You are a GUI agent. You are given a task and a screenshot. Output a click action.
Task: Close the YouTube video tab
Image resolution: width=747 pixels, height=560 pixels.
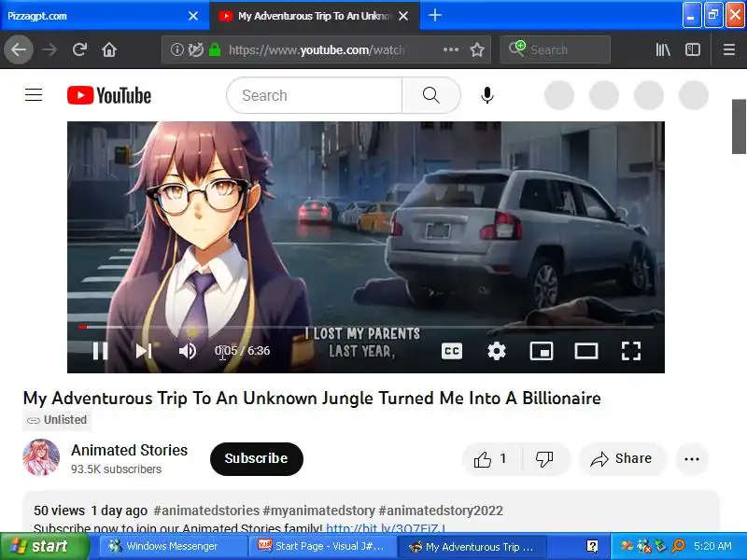point(403,16)
